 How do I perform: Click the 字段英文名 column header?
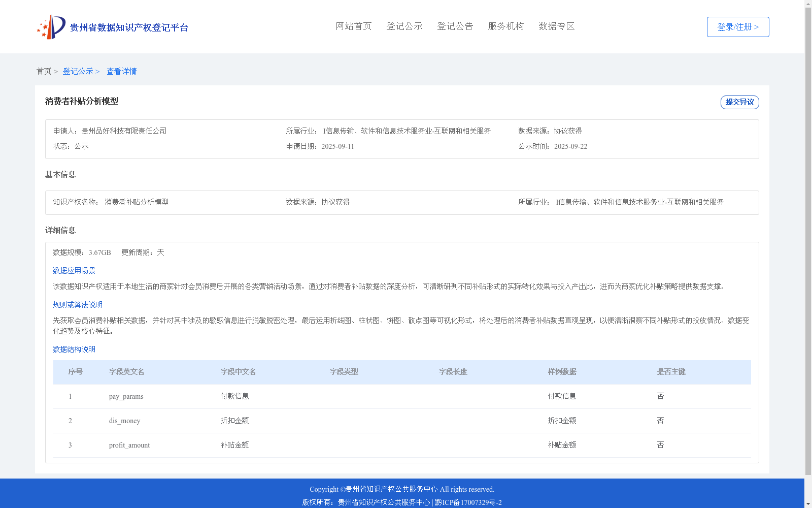(126, 372)
